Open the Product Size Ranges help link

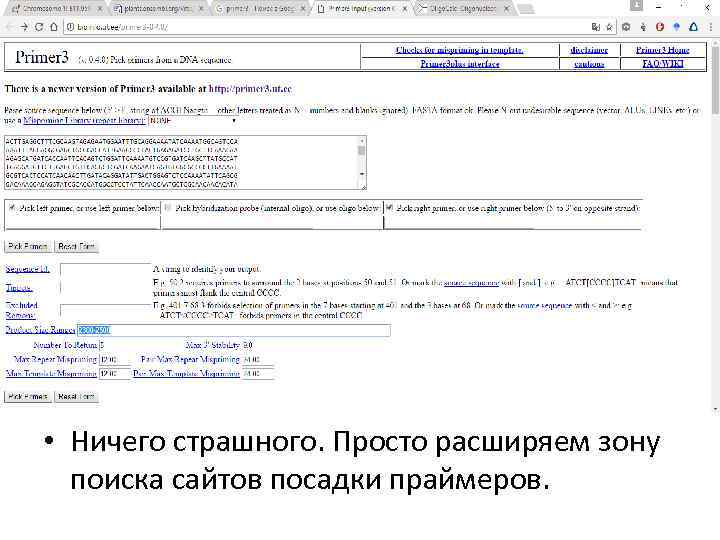[40, 330]
